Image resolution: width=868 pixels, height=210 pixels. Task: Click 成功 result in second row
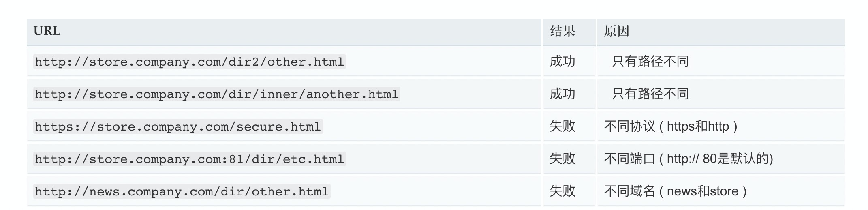pos(562,94)
